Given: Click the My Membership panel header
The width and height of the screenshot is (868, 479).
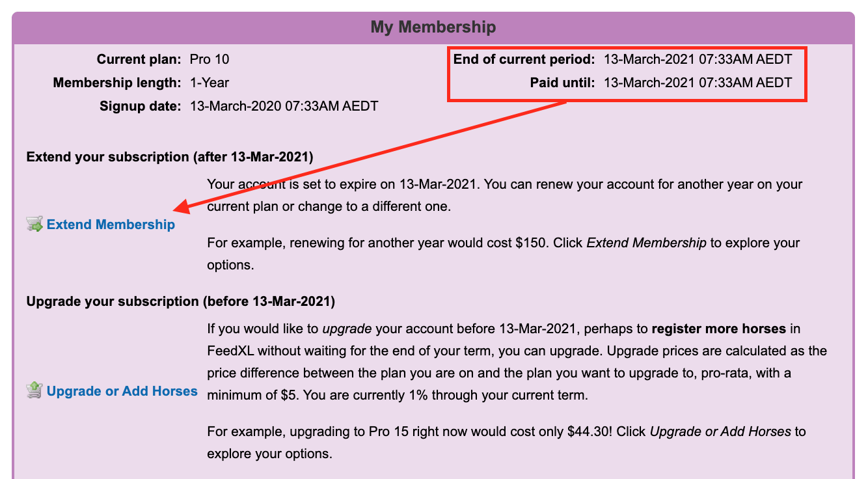Looking at the screenshot, I should pyautogui.click(x=433, y=27).
